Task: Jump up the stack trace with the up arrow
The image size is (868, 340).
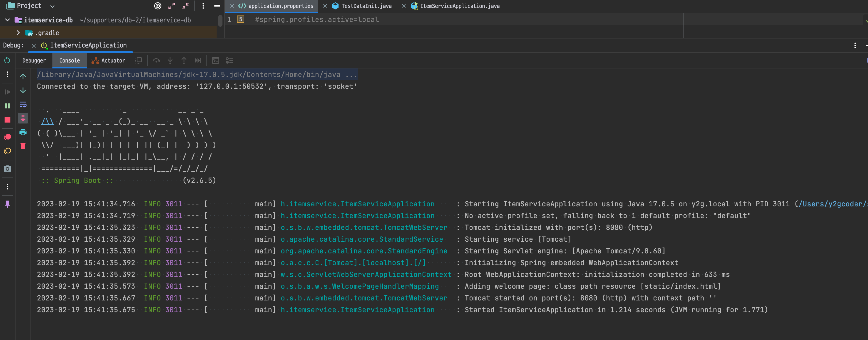Action: click(23, 76)
